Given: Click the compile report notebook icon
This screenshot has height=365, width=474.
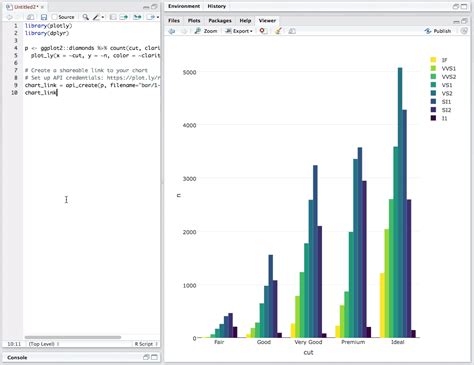Looking at the screenshot, I should point(113,17).
